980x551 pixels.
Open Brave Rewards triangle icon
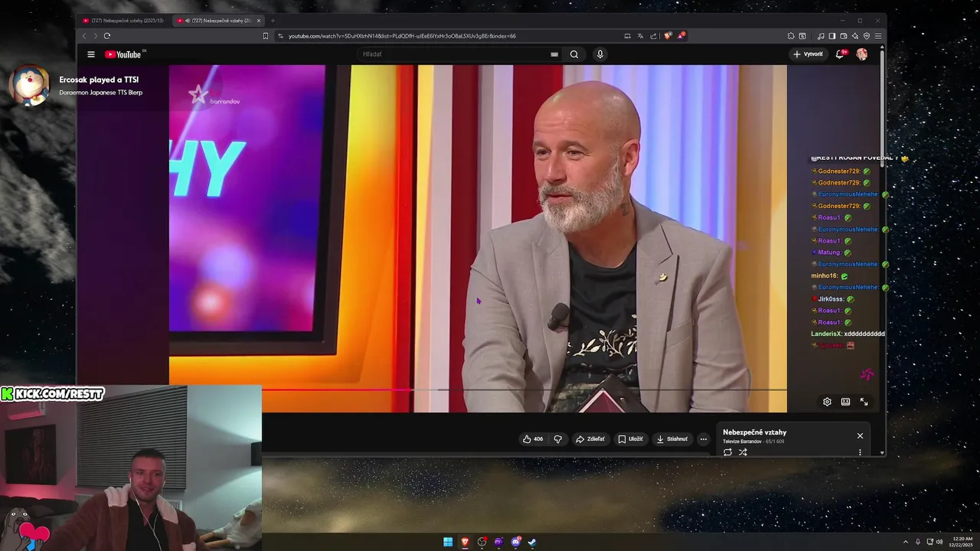pyautogui.click(x=681, y=36)
